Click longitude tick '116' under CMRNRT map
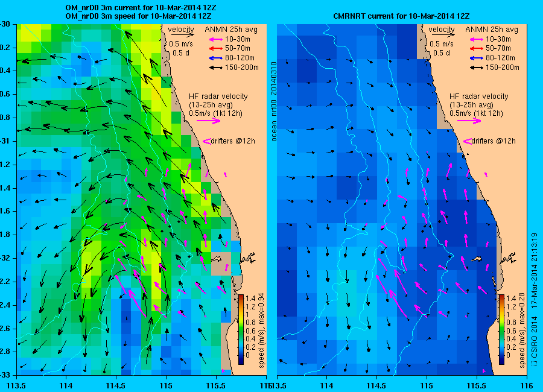The image size is (543, 392). click(x=527, y=385)
